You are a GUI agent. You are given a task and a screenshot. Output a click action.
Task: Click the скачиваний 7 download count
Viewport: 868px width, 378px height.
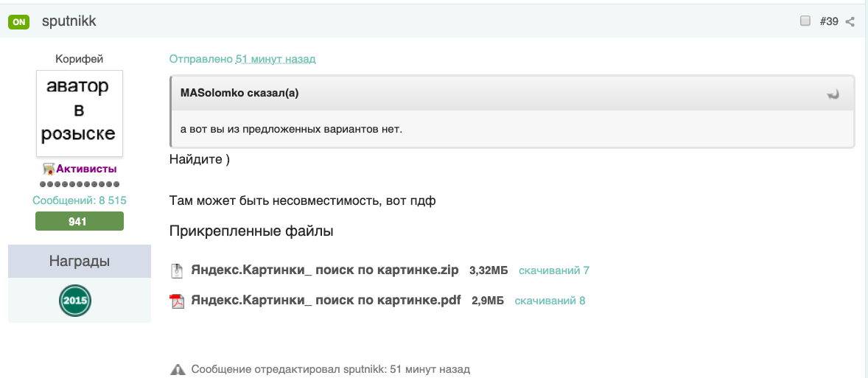[553, 270]
